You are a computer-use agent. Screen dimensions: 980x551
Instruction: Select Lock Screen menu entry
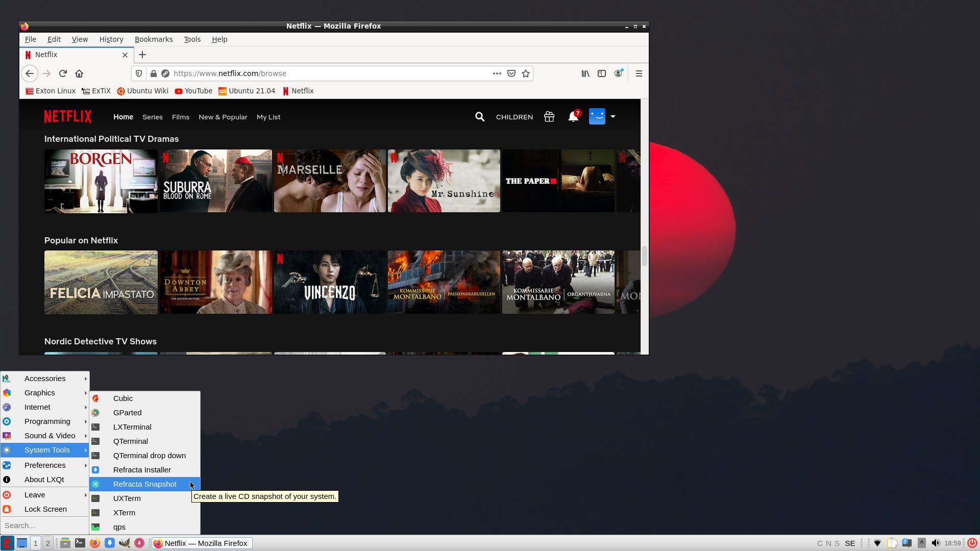(x=45, y=509)
